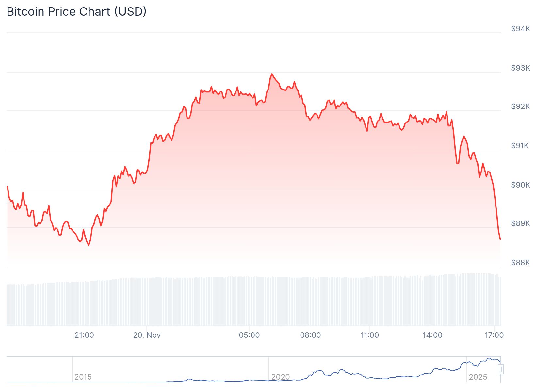This screenshot has height=392, width=537.
Task: Select the 08:00 time axis label
Action: [x=310, y=335]
